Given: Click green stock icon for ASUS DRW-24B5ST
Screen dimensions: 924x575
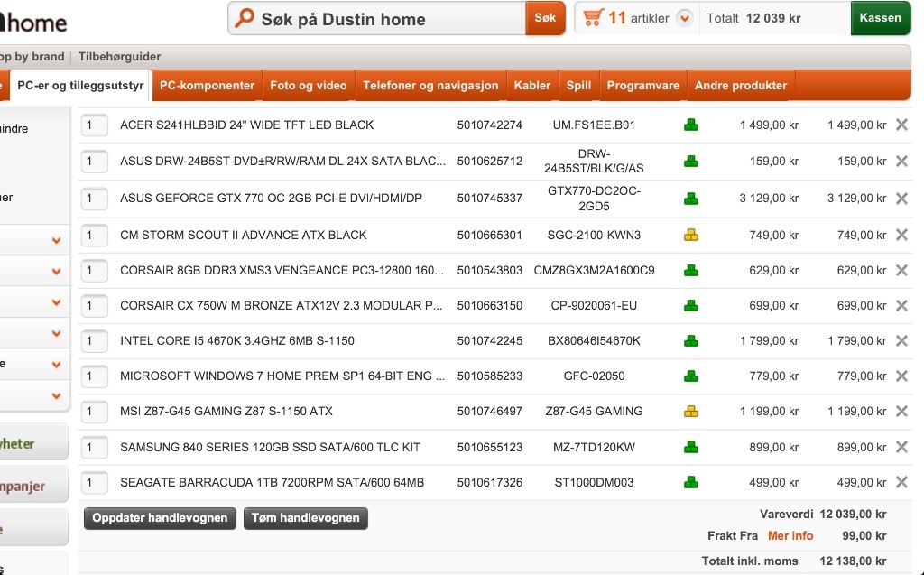Looking at the screenshot, I should pos(691,161).
